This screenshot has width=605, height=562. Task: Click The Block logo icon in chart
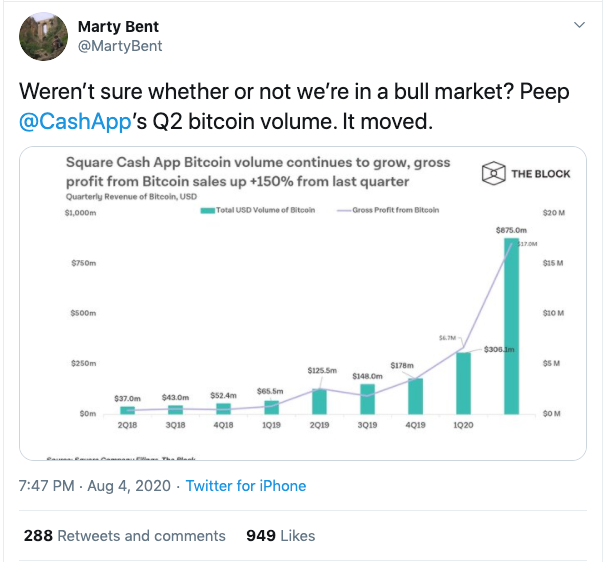pos(493,173)
